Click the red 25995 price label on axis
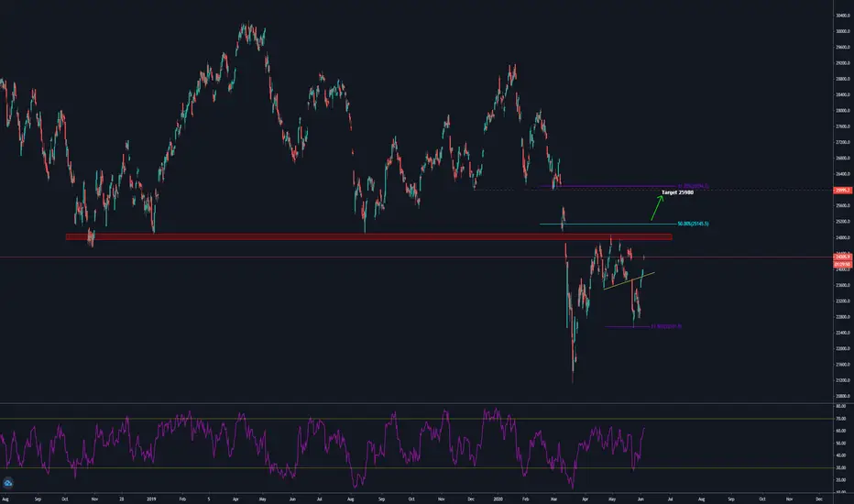The height and width of the screenshot is (504, 854). click(843, 191)
